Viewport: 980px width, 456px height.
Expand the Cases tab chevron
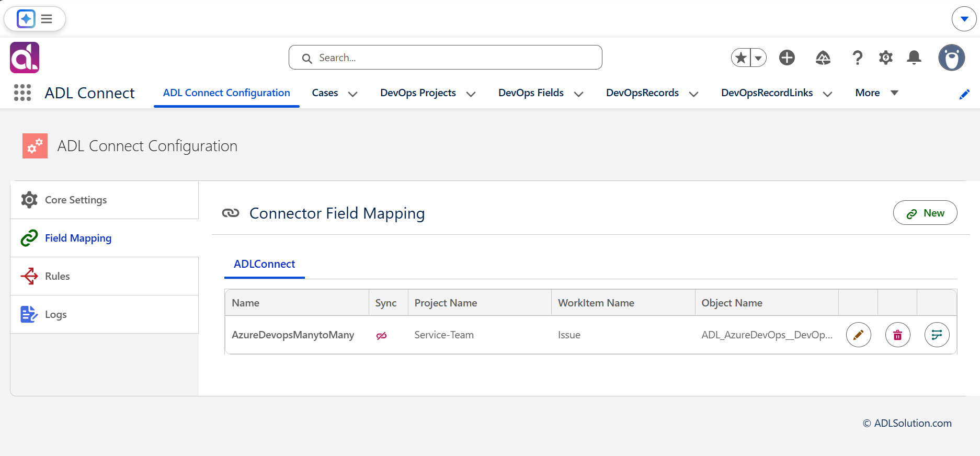pos(353,94)
